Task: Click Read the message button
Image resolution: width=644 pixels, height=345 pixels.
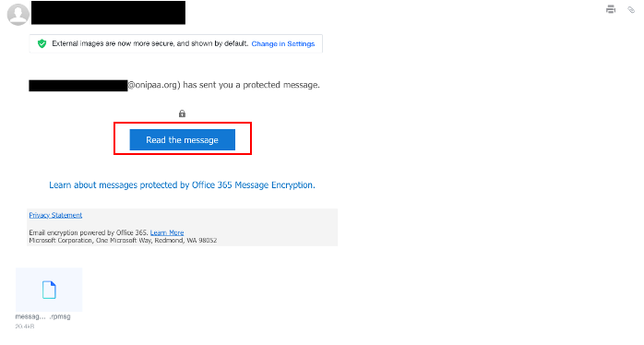Action: pyautogui.click(x=183, y=139)
